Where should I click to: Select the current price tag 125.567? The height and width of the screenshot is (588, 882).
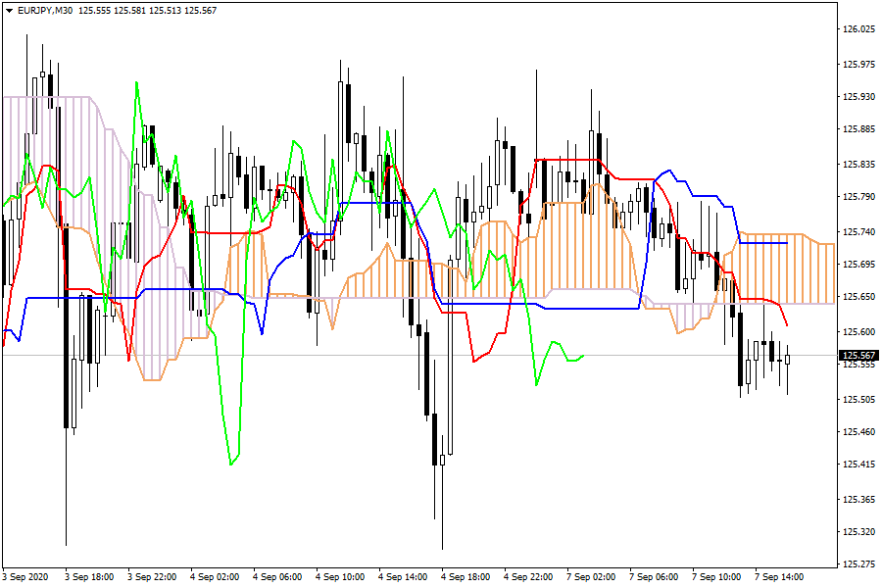click(x=858, y=356)
